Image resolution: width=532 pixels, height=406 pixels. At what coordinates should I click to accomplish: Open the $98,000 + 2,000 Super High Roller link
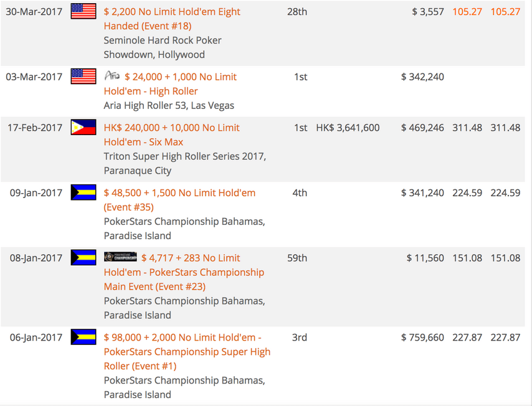point(187,351)
